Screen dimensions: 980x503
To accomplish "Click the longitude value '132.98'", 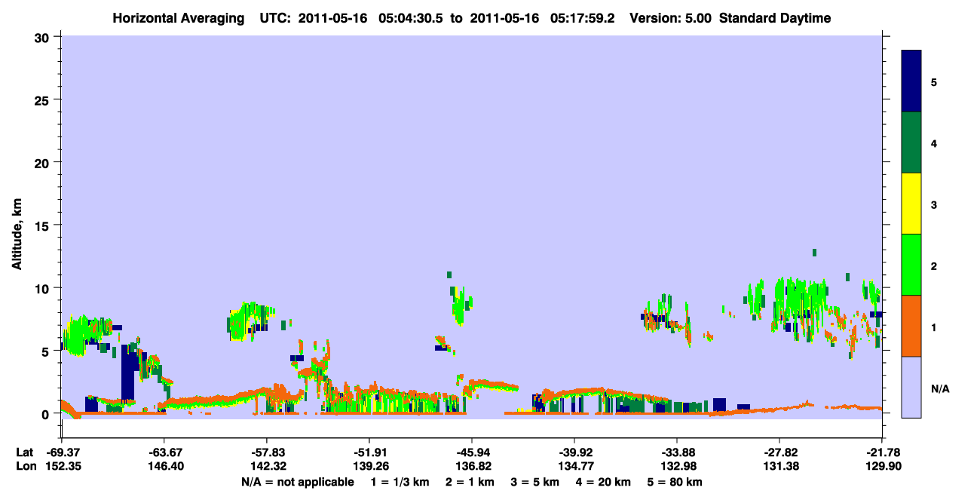I will tap(677, 467).
